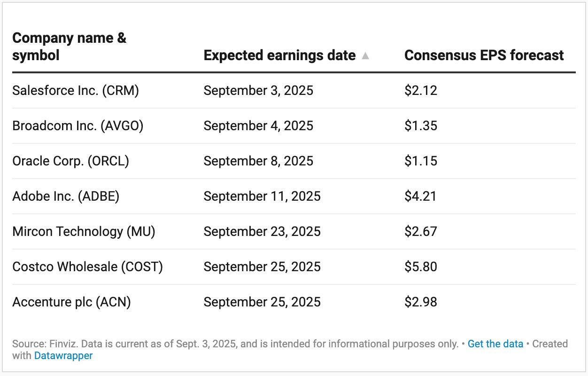588x376 pixels.
Task: Open the Datawrapper link in footer
Action: click(x=63, y=355)
